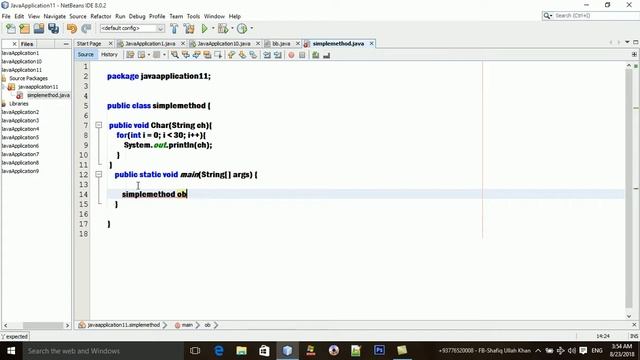Image resolution: width=640 pixels, height=360 pixels.
Task: Select Source Packages node
Action: 28,78
